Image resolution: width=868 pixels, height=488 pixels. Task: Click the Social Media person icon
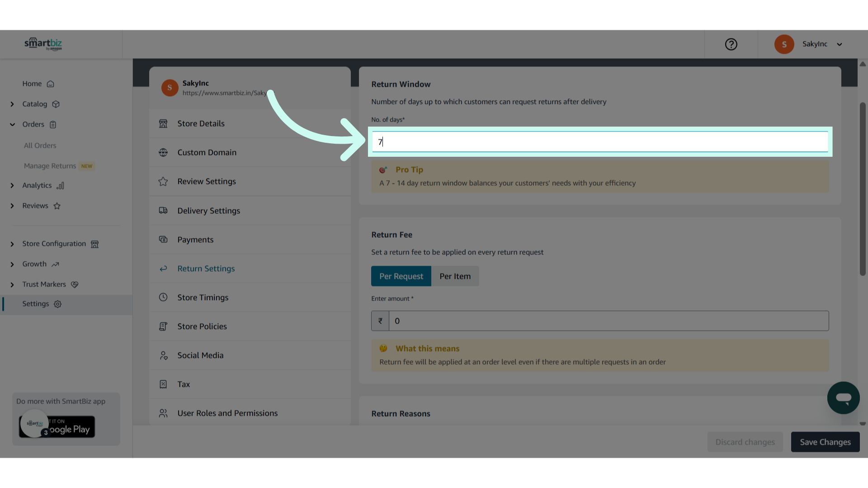tap(163, 355)
